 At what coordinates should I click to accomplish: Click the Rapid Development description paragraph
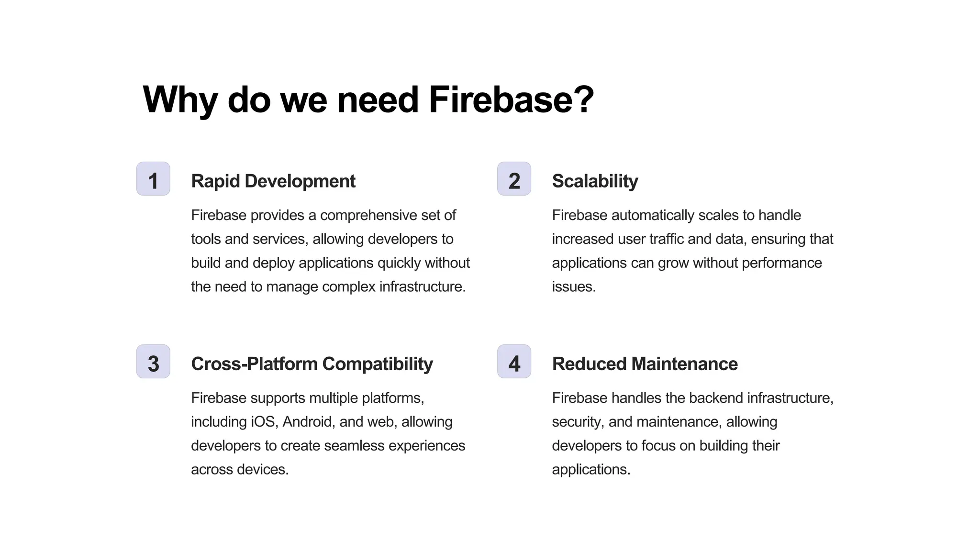click(x=330, y=251)
